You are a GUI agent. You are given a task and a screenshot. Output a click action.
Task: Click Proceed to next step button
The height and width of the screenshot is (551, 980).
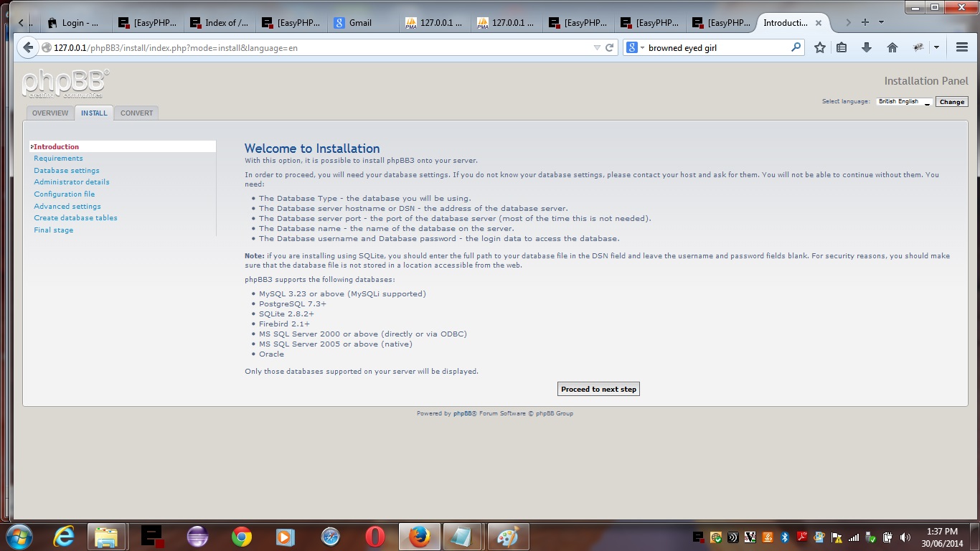tap(598, 389)
